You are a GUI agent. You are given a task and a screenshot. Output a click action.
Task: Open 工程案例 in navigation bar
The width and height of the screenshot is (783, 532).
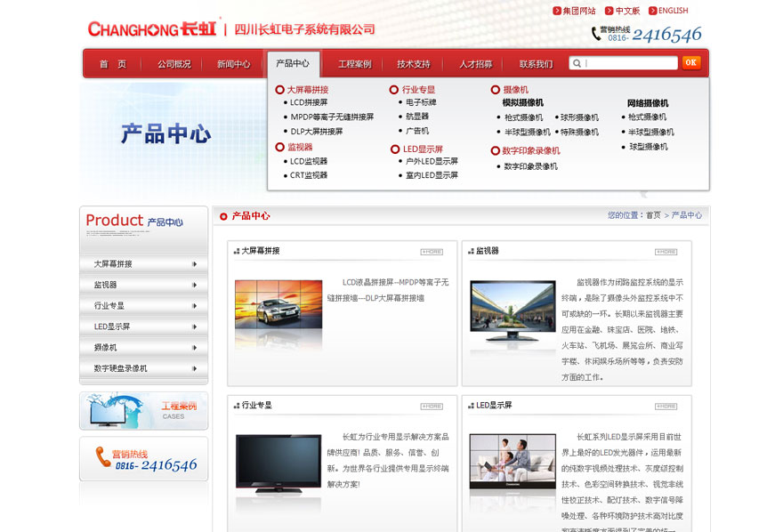tap(355, 64)
